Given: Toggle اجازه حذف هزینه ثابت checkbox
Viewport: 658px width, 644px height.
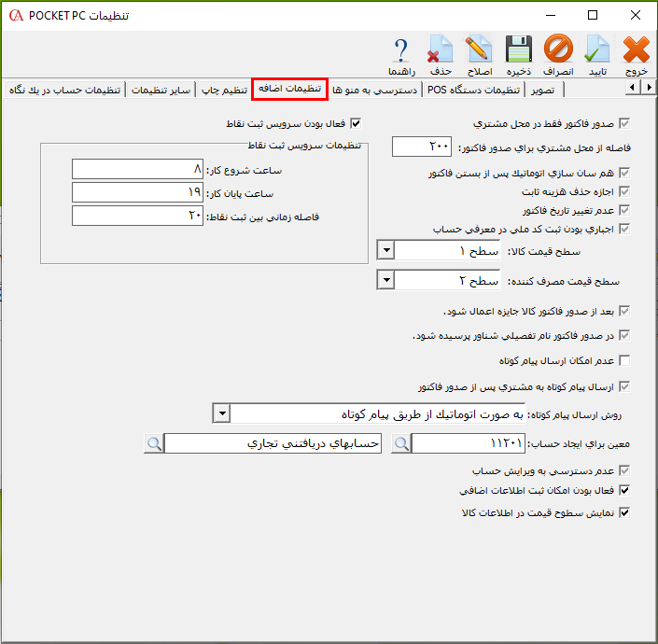Looking at the screenshot, I should click(624, 191).
